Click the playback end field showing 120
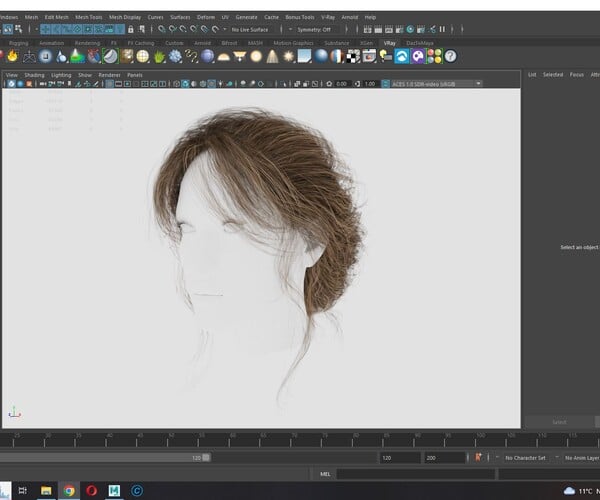Image resolution: width=600 pixels, height=500 pixels. click(x=399, y=458)
